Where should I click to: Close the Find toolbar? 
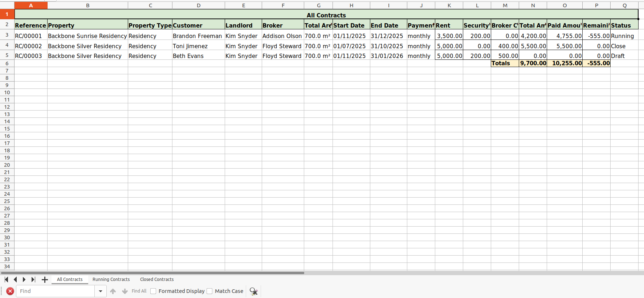pyautogui.click(x=10, y=291)
